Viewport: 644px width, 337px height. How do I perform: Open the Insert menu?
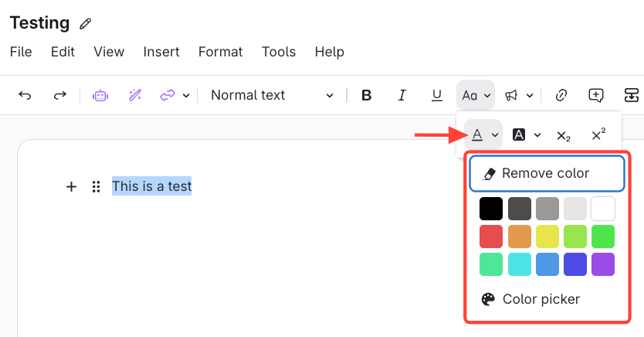tap(161, 52)
